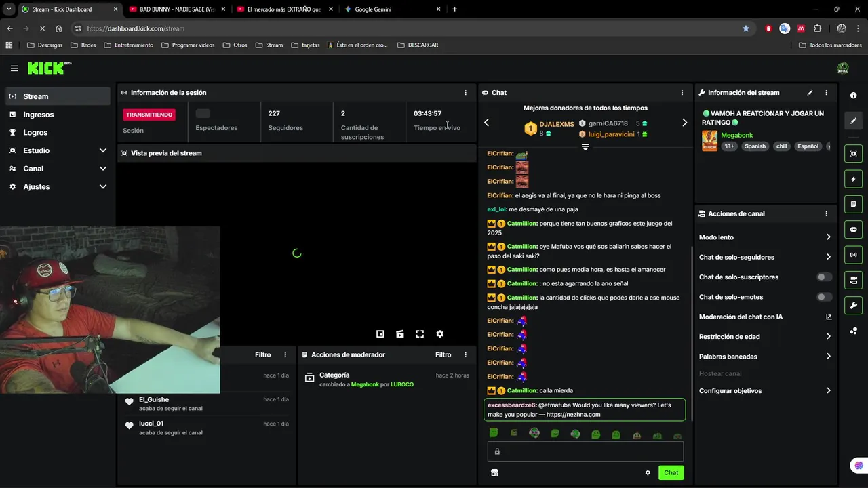The width and height of the screenshot is (868, 488).
Task: Expand Restricción de edad options
Action: pyautogui.click(x=765, y=336)
